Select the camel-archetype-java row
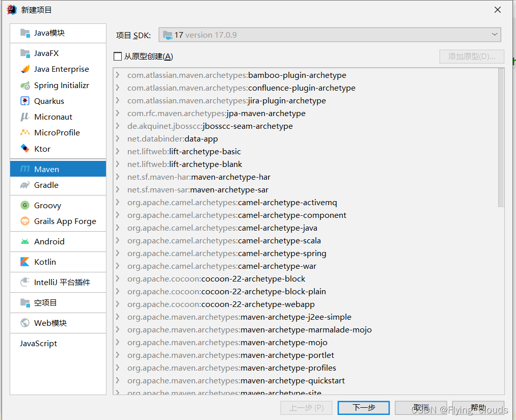Image resolution: width=516 pixels, height=420 pixels. (x=306, y=228)
